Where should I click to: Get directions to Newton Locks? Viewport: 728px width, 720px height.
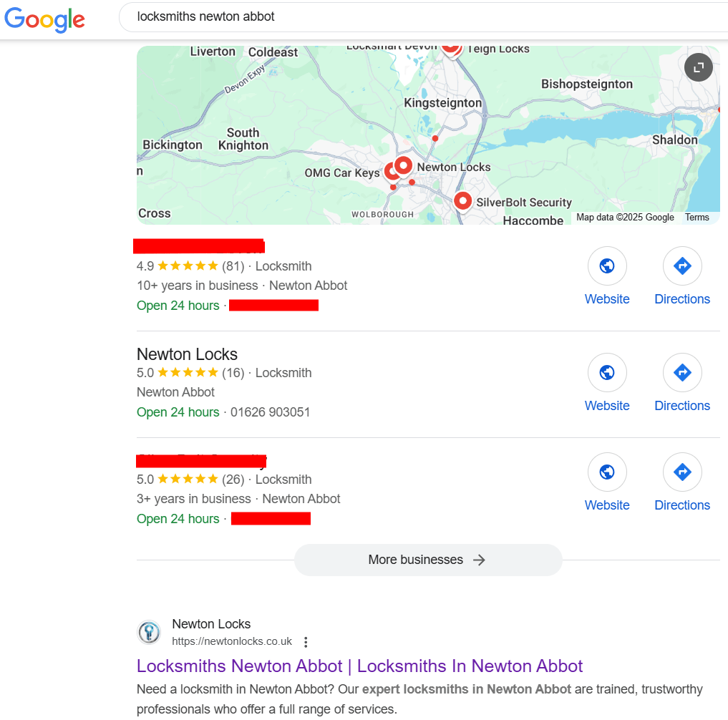pos(682,373)
